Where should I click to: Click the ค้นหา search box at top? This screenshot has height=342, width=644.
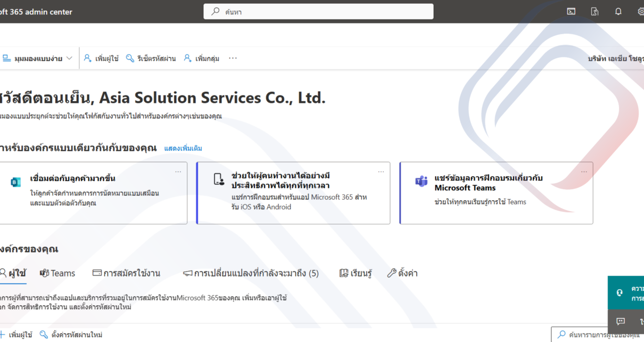click(318, 12)
